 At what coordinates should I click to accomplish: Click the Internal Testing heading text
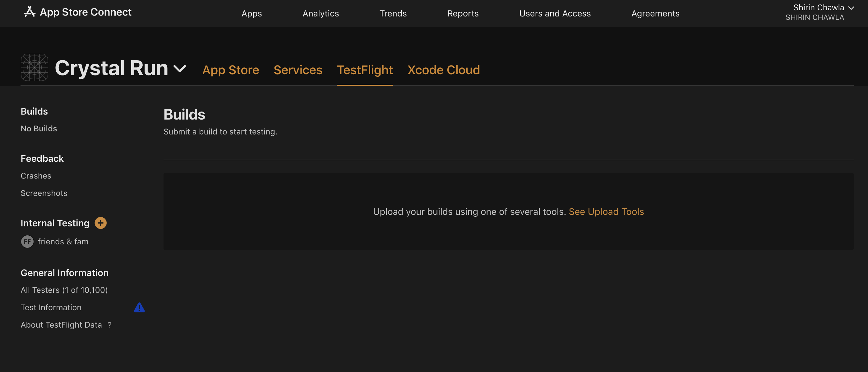point(55,223)
